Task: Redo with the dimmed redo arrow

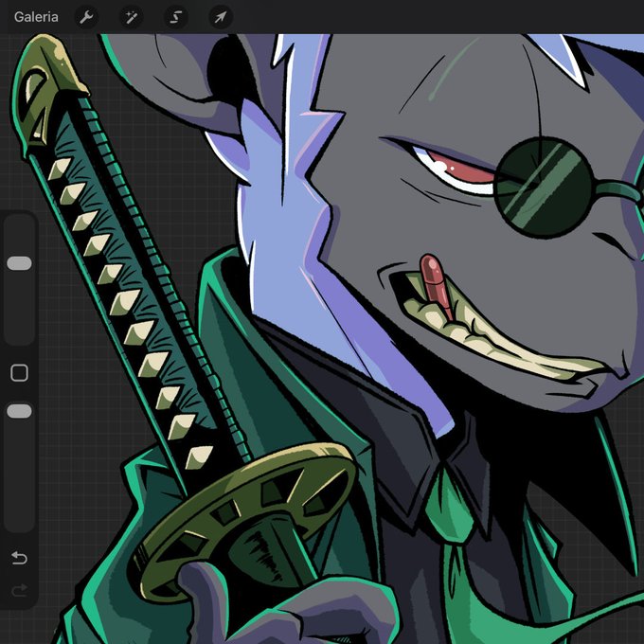Action: [19, 590]
